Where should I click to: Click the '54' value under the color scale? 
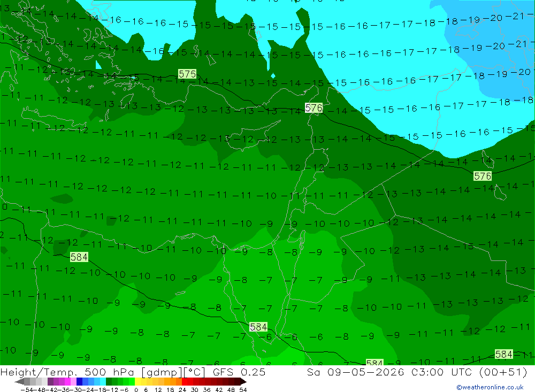pyautogui.click(x=243, y=389)
